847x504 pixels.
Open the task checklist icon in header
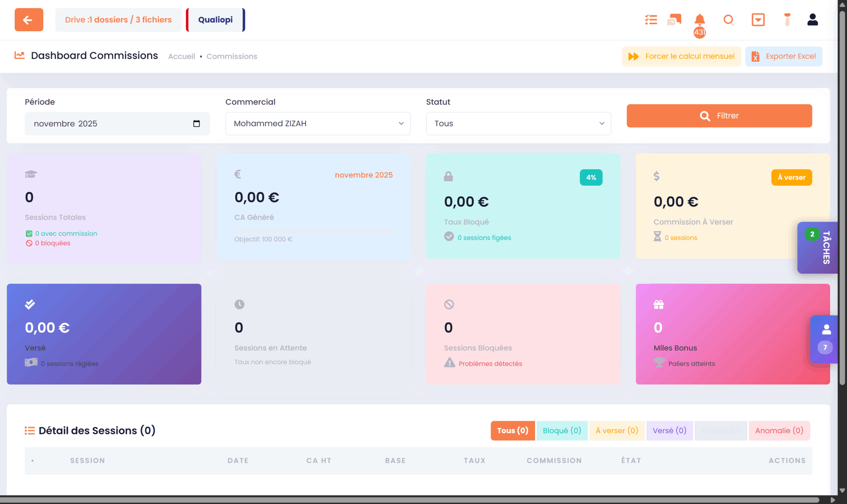pyautogui.click(x=651, y=20)
